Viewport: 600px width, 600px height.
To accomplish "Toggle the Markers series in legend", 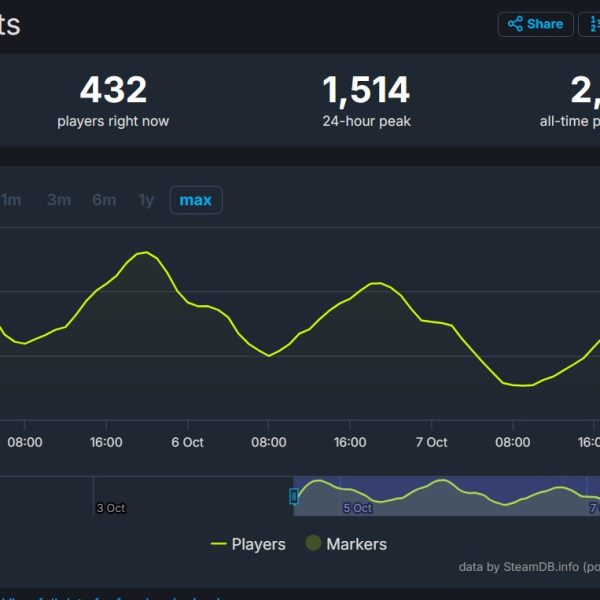I will (346, 544).
